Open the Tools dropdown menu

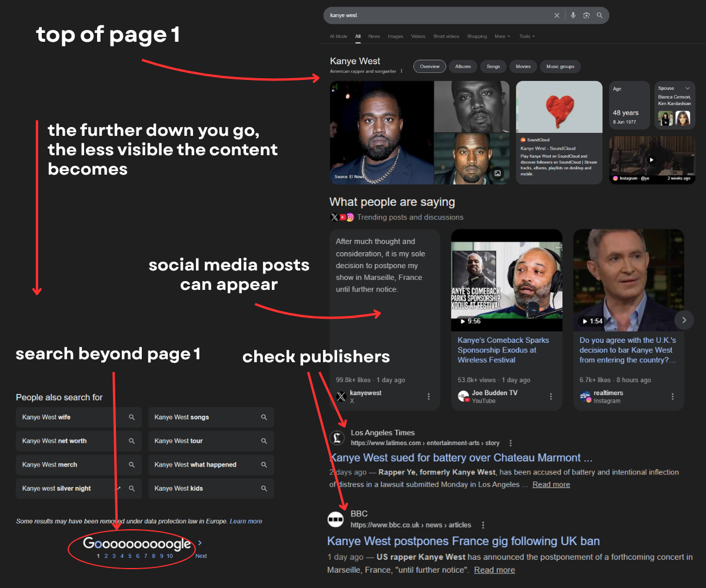pos(527,36)
